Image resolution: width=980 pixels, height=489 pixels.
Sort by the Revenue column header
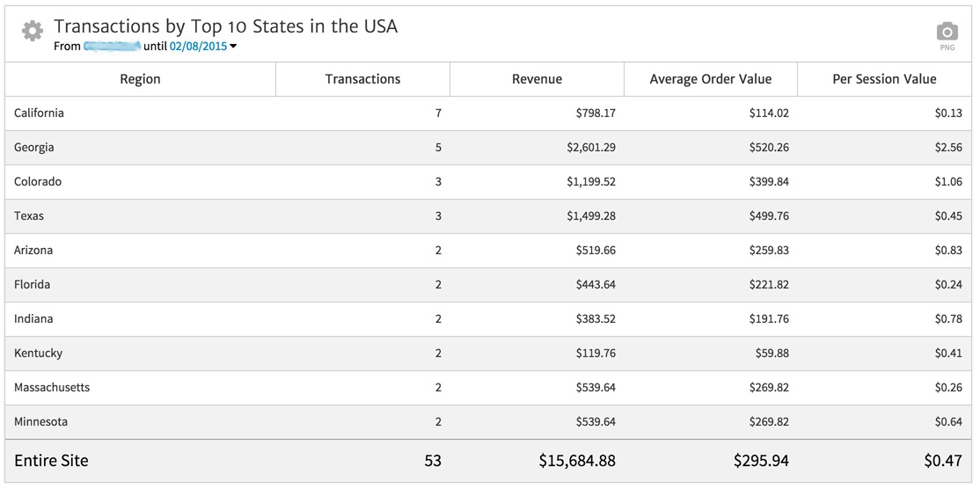coord(537,79)
